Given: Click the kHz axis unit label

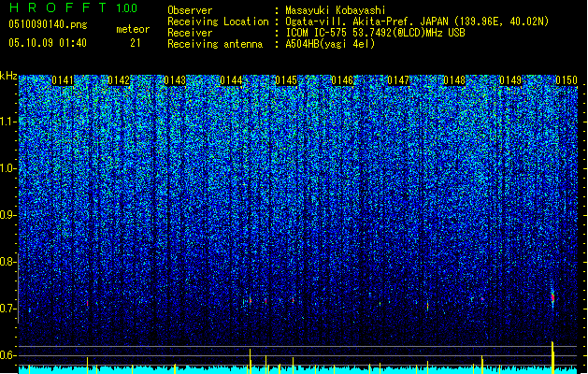Looking at the screenshot, I should 8,76.
